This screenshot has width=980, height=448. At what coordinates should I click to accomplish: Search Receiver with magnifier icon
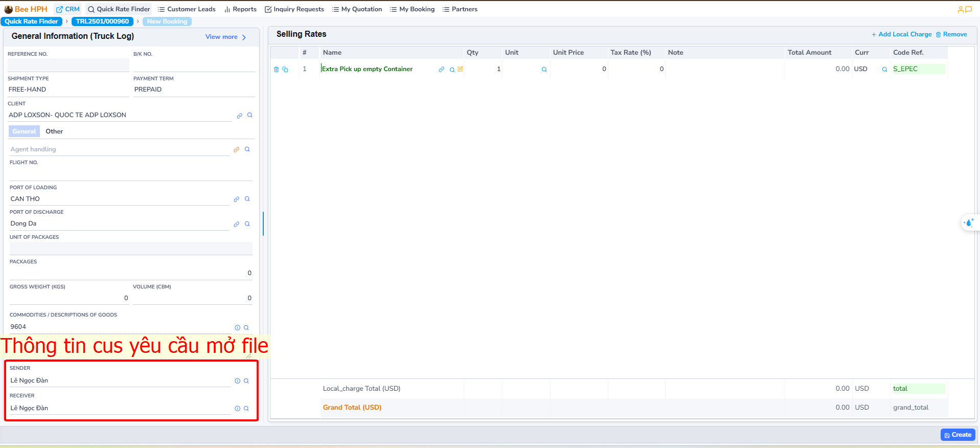coord(246,409)
